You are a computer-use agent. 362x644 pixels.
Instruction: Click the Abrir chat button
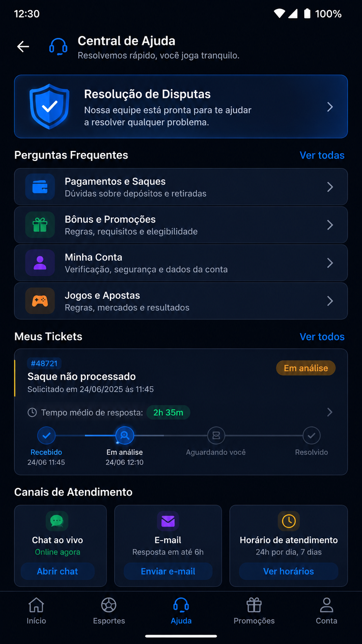57,571
